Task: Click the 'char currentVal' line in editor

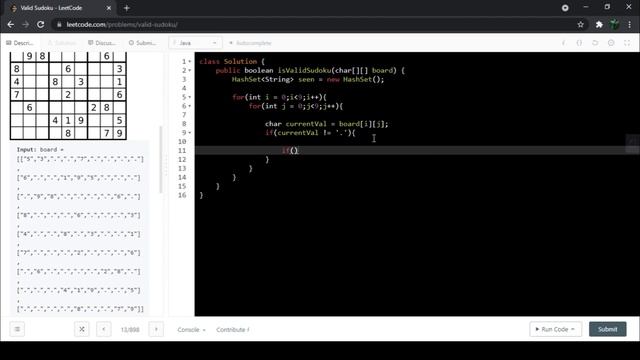Action: (x=327, y=124)
